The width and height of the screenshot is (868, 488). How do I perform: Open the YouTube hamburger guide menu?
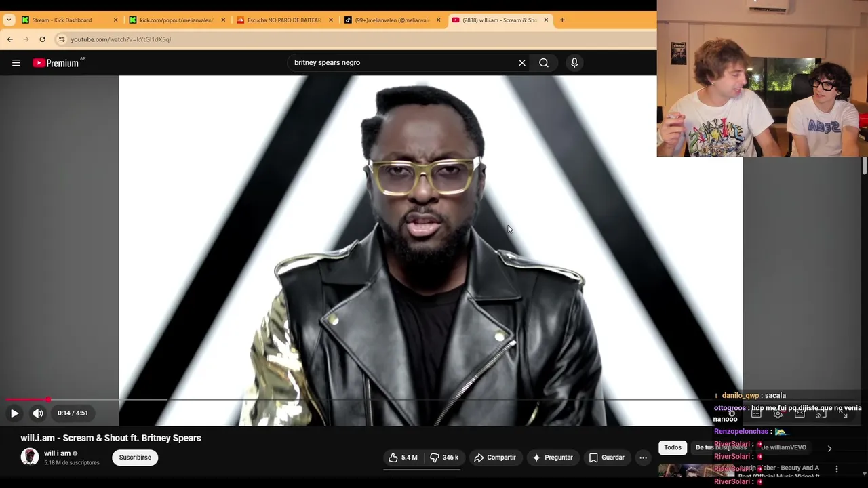pyautogui.click(x=16, y=63)
